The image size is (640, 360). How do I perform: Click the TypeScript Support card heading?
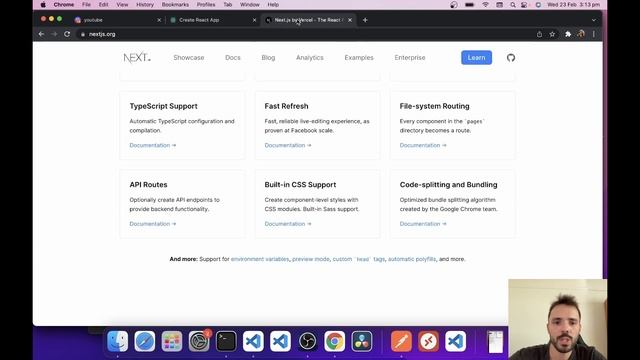tap(163, 106)
